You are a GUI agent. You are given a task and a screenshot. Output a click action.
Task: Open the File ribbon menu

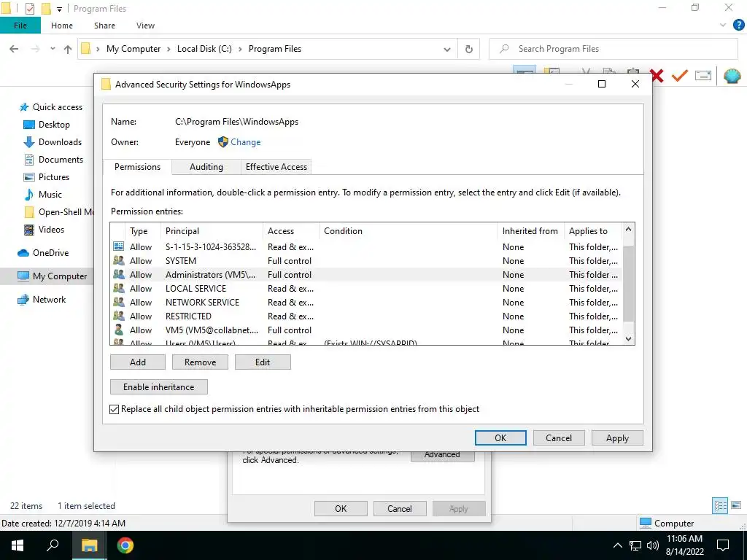(20, 26)
